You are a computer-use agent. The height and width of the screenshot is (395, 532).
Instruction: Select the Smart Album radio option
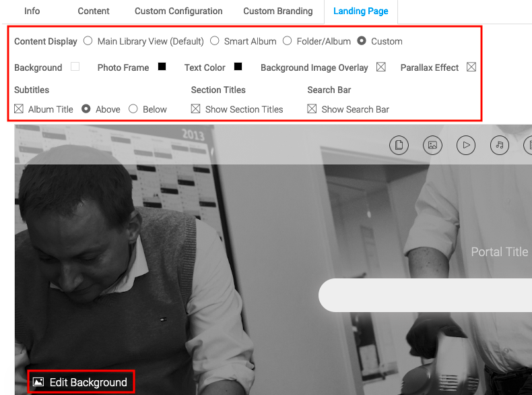click(x=215, y=41)
